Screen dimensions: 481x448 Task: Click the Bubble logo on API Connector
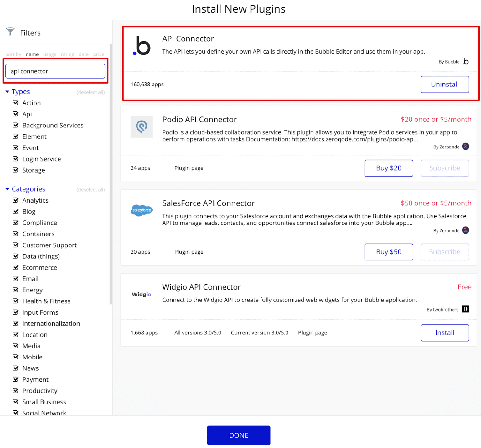pos(142,46)
